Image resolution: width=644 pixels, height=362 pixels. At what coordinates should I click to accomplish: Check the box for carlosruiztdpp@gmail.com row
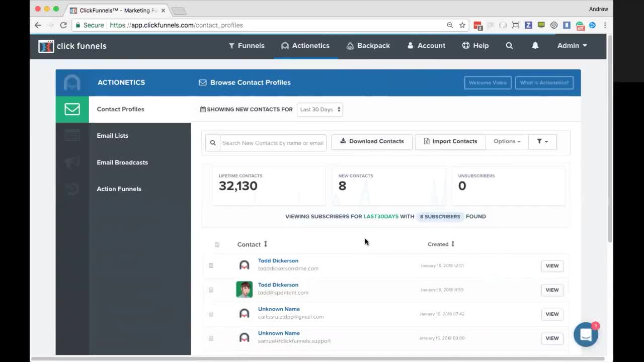click(211, 314)
